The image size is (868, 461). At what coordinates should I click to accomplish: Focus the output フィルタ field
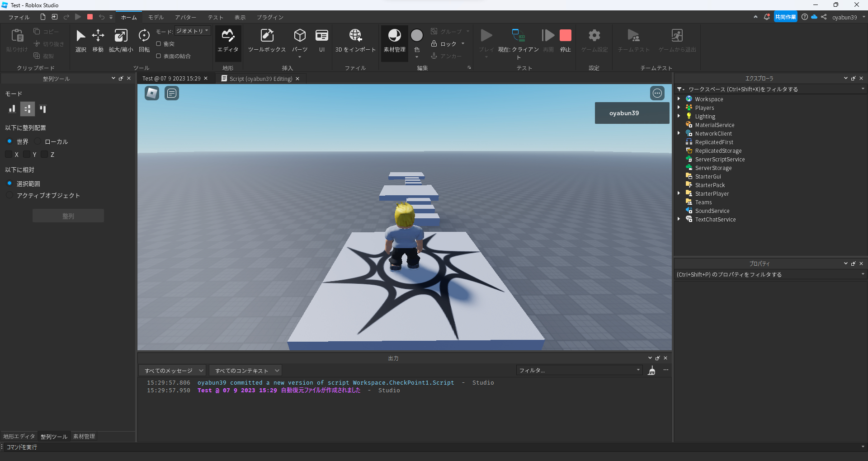pos(579,371)
